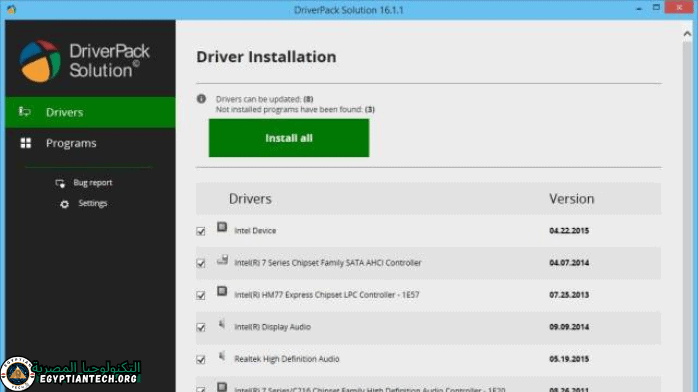Screen dimensions: 698x392
Task: Click the speaker icon for Intel Display Audio
Action: tap(221, 324)
